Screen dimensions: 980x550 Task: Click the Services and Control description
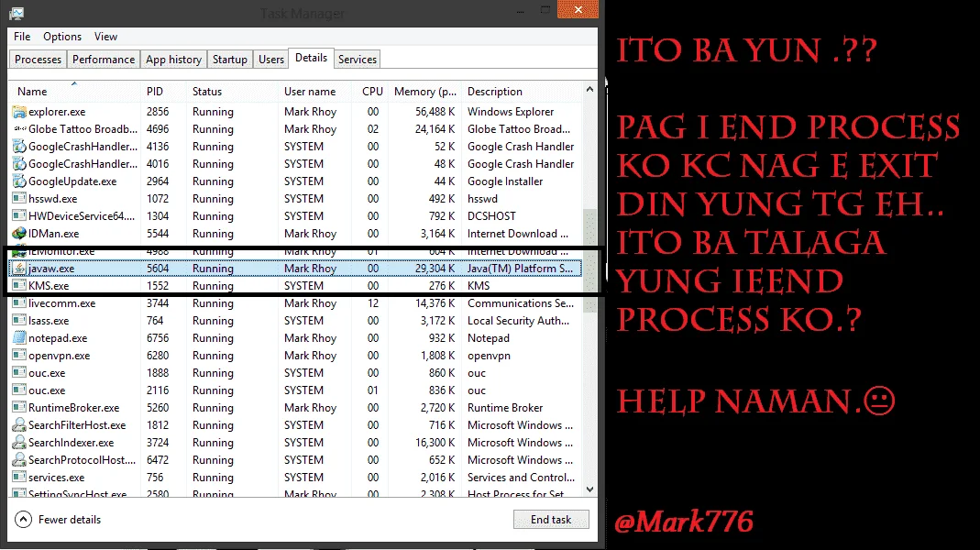522,478
